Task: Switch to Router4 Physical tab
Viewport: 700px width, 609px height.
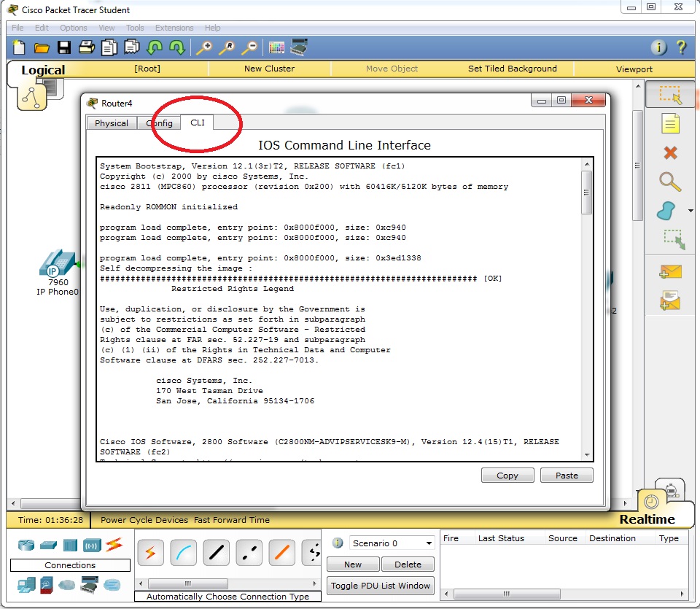Action: (111, 123)
